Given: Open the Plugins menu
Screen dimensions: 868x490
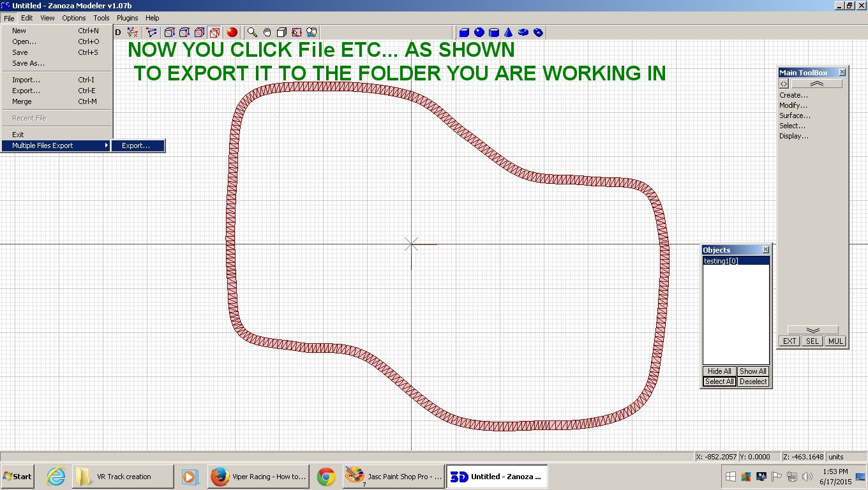Looking at the screenshot, I should click(x=128, y=18).
